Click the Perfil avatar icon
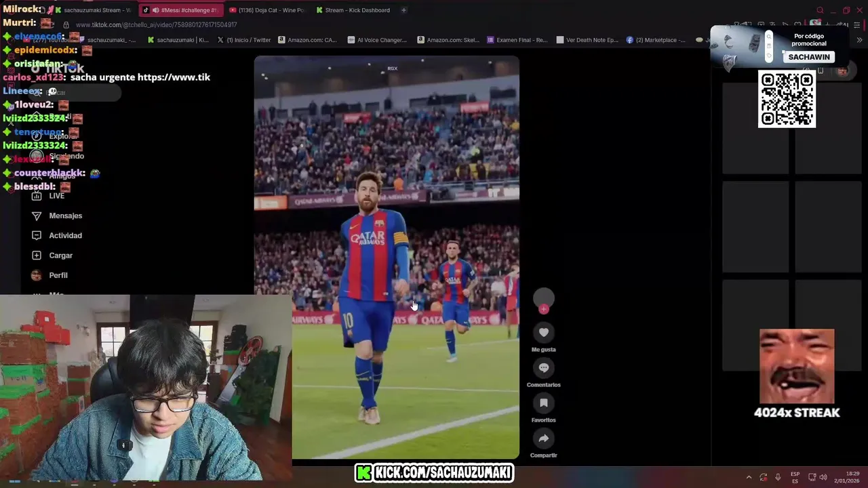Screen dimensions: 868x488 click(37, 275)
